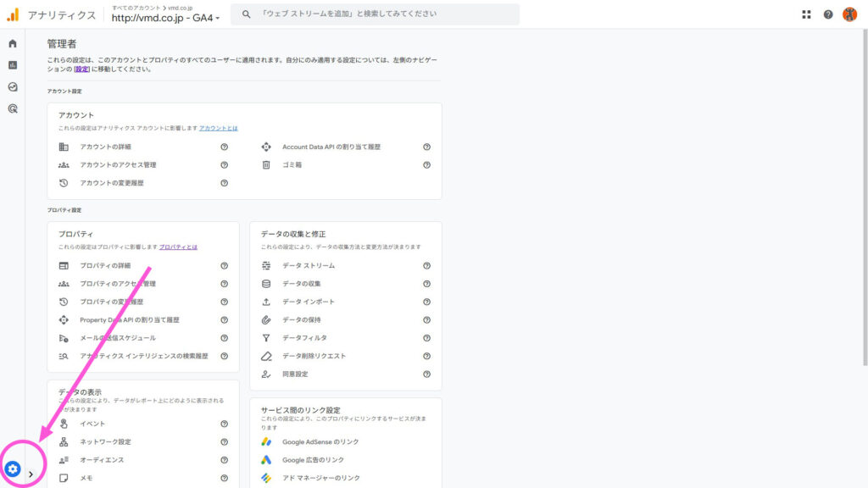Open the Explore section icon
This screenshot has height=488, width=868.
pyautogui.click(x=12, y=85)
